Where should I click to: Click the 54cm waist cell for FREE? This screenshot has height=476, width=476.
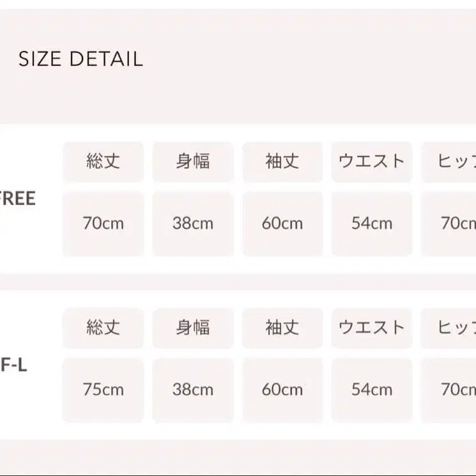coord(371,224)
